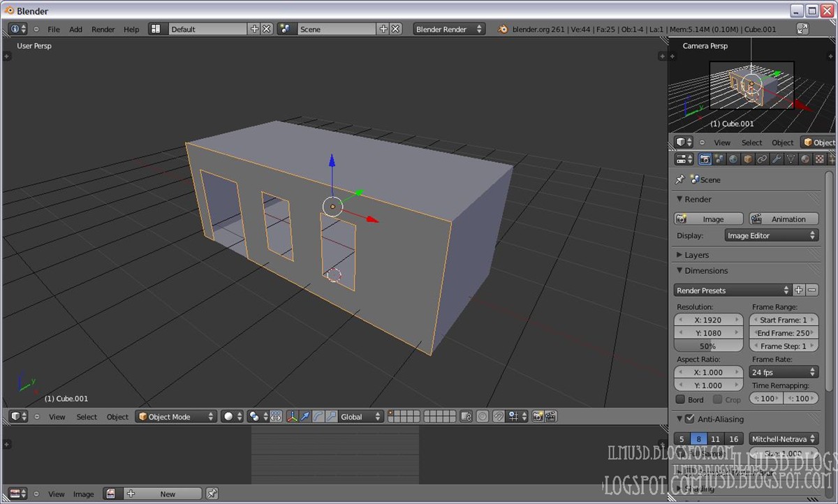Open the Object Mode dropdown

tap(177, 417)
